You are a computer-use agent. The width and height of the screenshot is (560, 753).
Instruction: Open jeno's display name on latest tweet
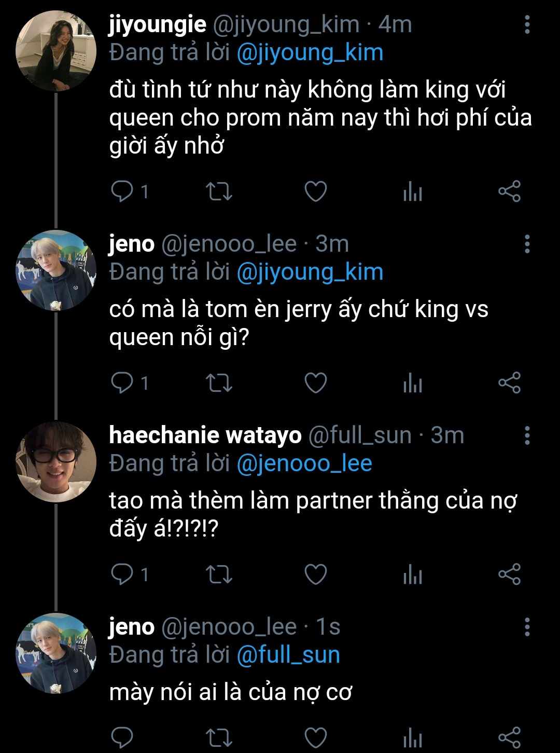click(132, 627)
